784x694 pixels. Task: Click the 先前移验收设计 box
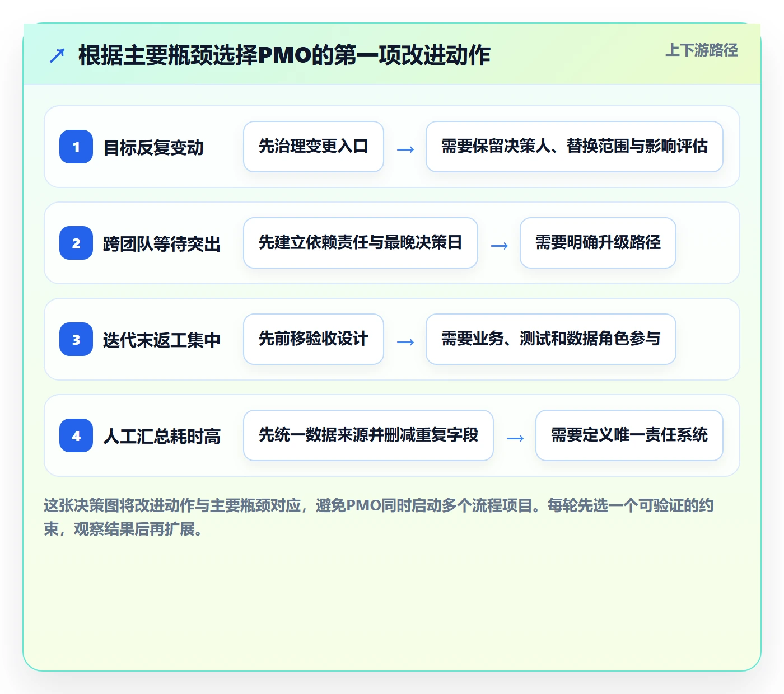[314, 339]
